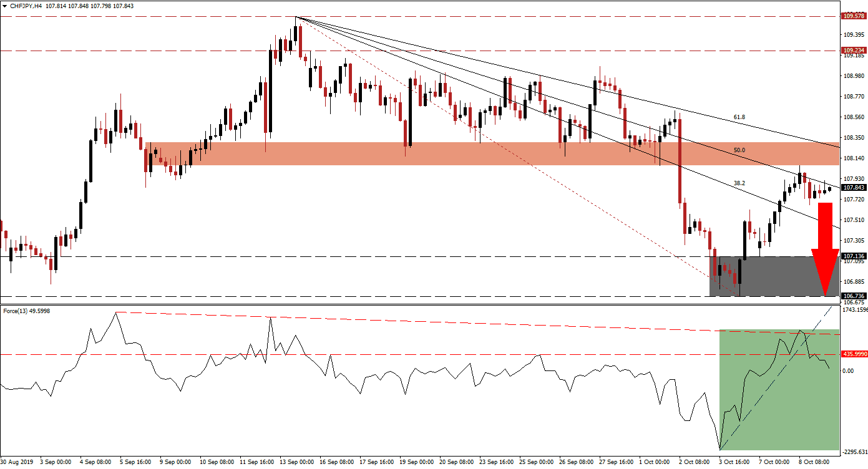
Task: Click the 107.930 price axis value
Action: [854, 179]
